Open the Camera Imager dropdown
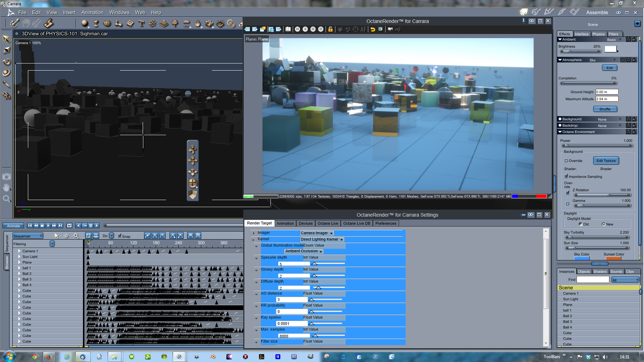This screenshot has height=362, width=644. [x=317, y=233]
